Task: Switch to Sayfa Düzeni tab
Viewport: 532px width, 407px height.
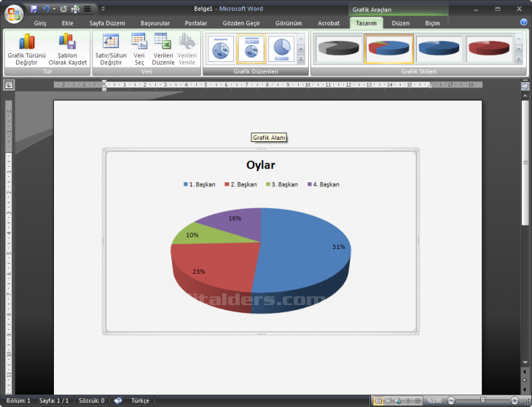Action: click(x=107, y=23)
